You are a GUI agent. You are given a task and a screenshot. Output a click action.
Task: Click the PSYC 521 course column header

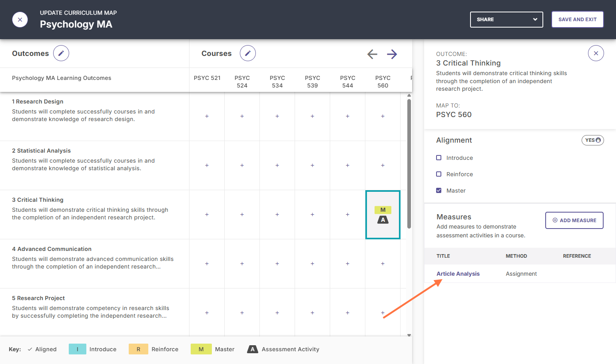(207, 78)
